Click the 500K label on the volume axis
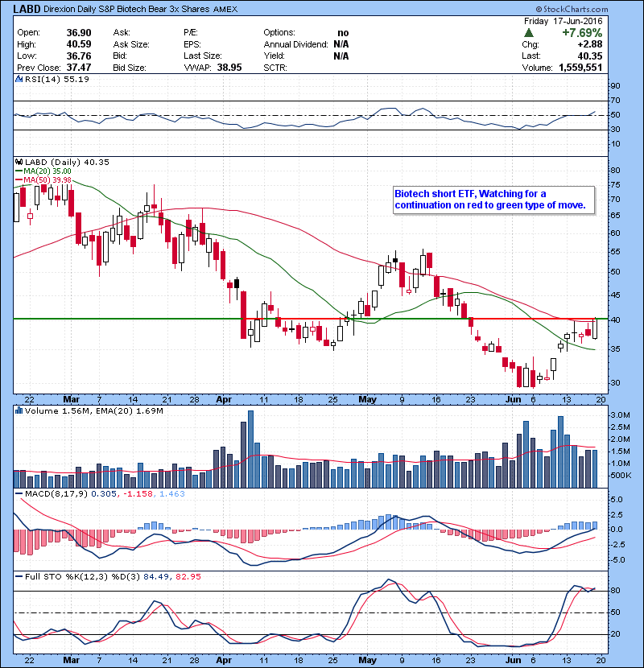 click(x=621, y=475)
